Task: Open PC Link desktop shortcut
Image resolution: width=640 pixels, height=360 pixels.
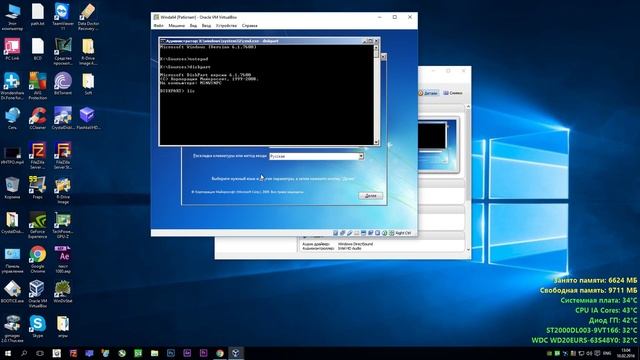Action: tap(12, 49)
